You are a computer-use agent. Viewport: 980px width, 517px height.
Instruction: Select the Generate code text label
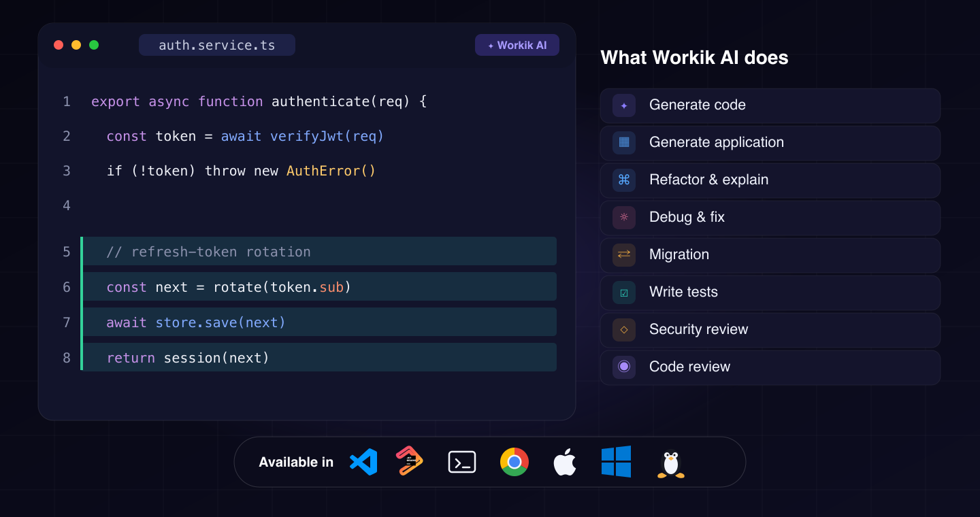(x=698, y=105)
